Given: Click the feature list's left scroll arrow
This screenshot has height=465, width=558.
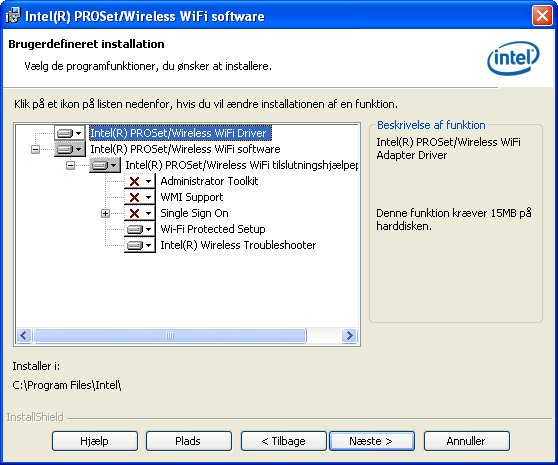Looking at the screenshot, I should tap(24, 335).
